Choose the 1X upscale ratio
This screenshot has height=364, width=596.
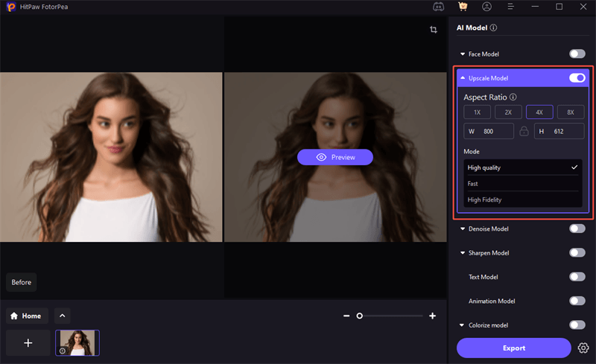point(477,112)
